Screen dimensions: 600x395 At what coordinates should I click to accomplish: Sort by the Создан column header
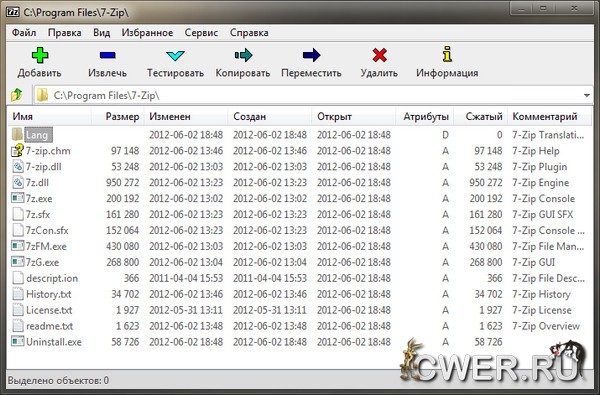[269, 116]
